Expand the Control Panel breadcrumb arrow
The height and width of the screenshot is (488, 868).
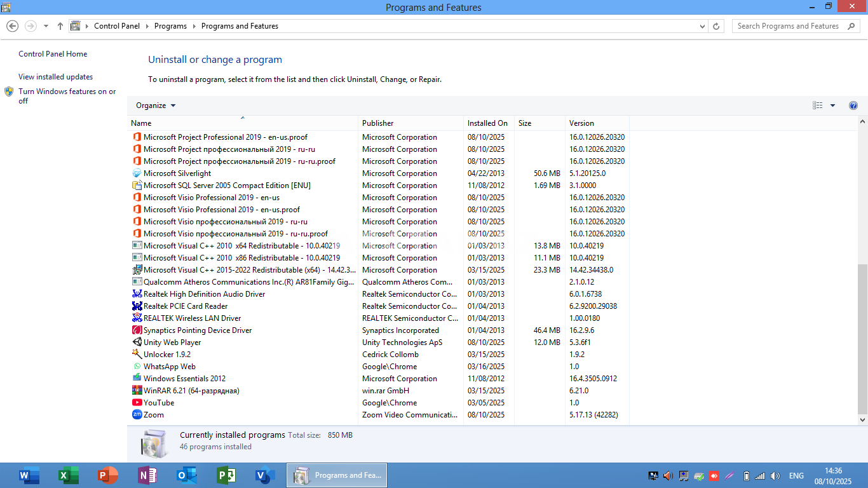pos(147,26)
